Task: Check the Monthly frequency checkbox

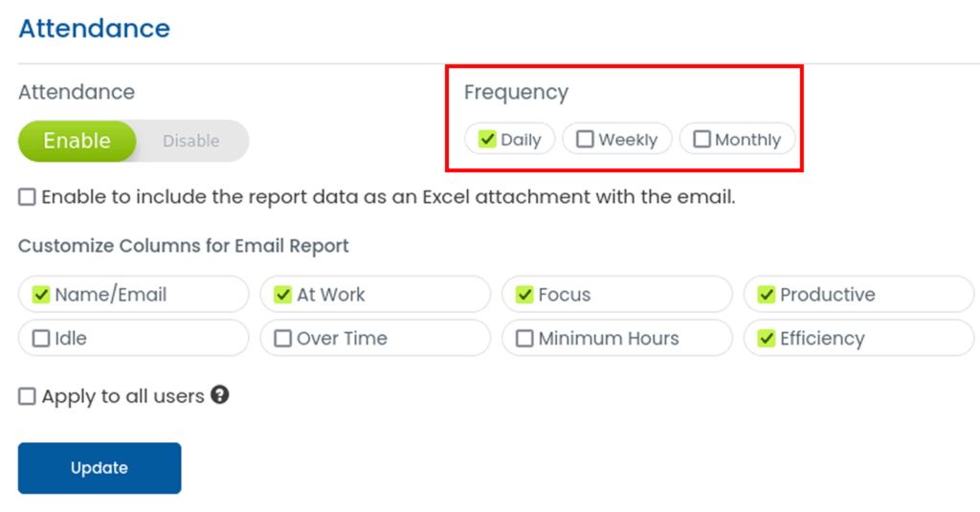Action: click(x=702, y=140)
